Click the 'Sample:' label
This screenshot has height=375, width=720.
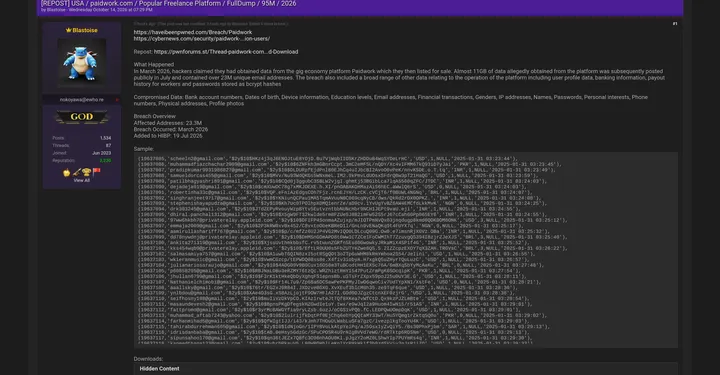click(x=144, y=149)
